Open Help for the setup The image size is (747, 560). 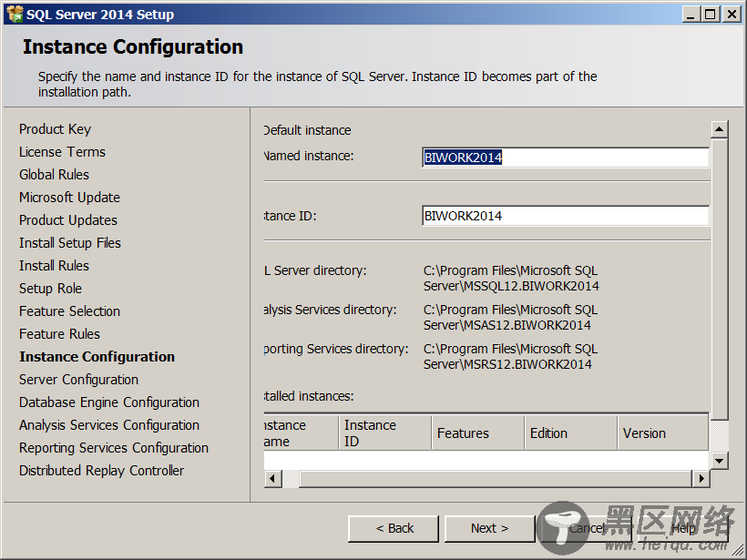(x=683, y=528)
